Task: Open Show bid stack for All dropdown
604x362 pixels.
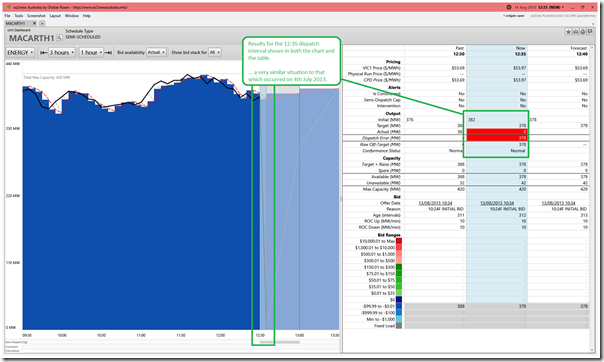Action: coord(215,52)
